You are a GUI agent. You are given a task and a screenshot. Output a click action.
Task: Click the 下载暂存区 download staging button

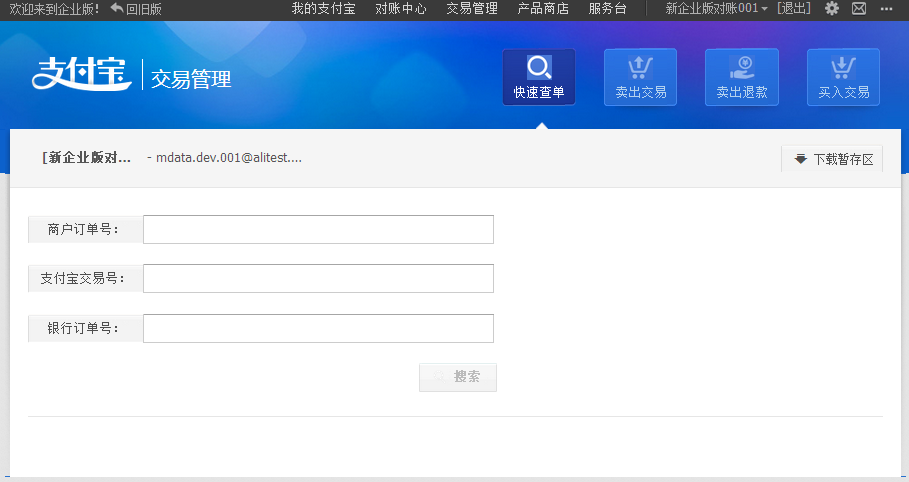pyautogui.click(x=832, y=159)
